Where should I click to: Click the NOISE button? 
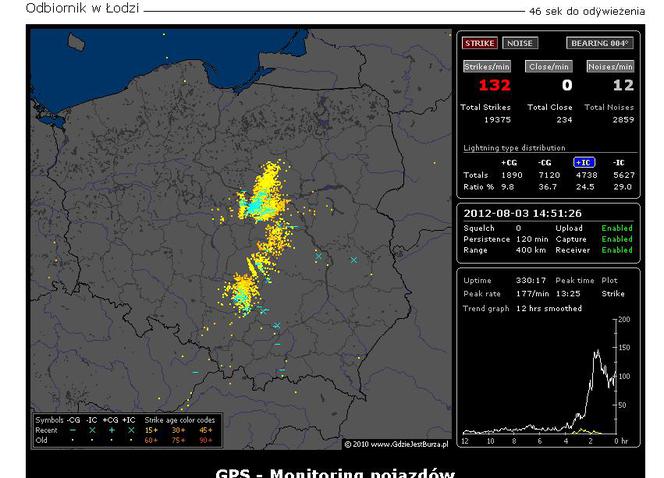point(520,43)
